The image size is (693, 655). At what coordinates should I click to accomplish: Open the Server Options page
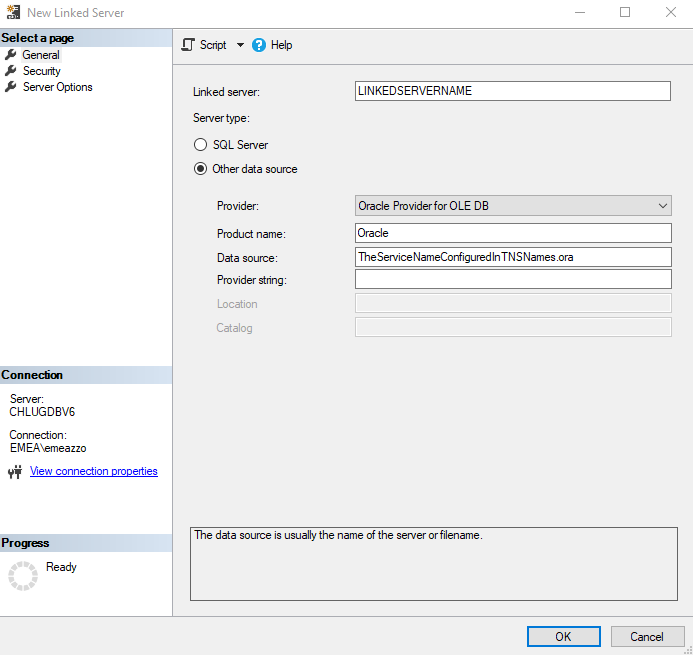point(57,87)
